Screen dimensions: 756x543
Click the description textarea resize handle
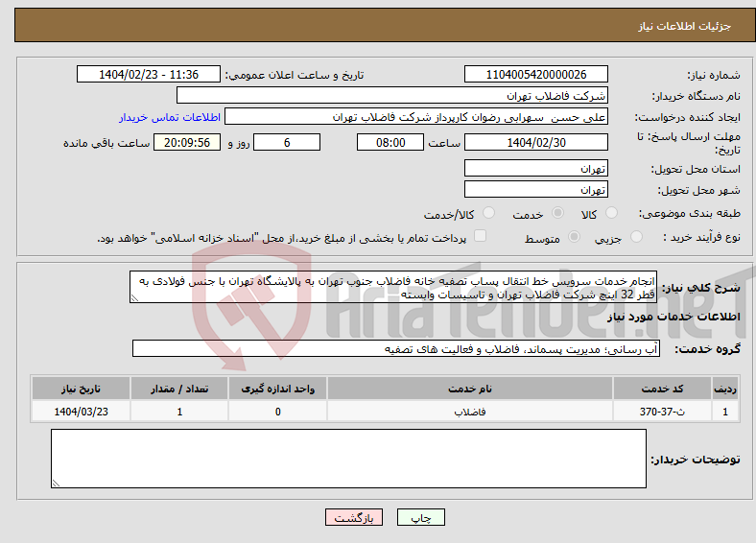134,298
